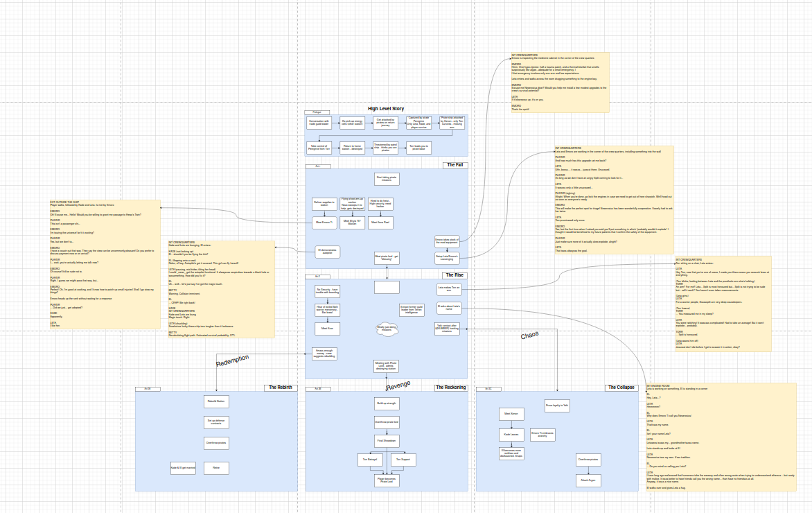Select the 'Go pick up energy cells' node

[352, 123]
